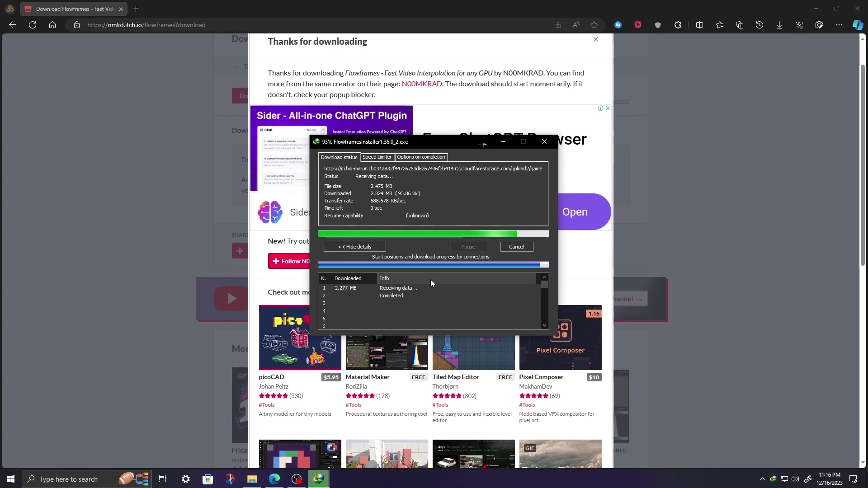Open Microsoft Store from taskbar
The image size is (868, 488).
[x=208, y=479]
